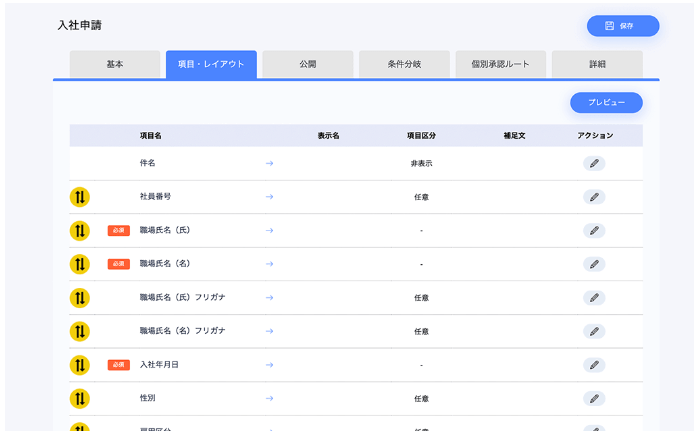The height and width of the screenshot is (436, 698).
Task: Click reorder handle for 職場氏名（氏）フリガナ
Action: (x=80, y=297)
